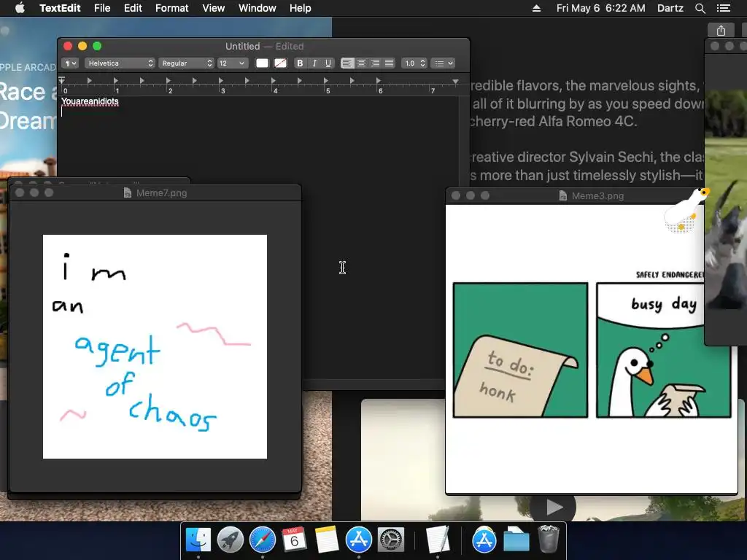Image resolution: width=747 pixels, height=560 pixels.
Task: Open the View menu
Action: 214,8
